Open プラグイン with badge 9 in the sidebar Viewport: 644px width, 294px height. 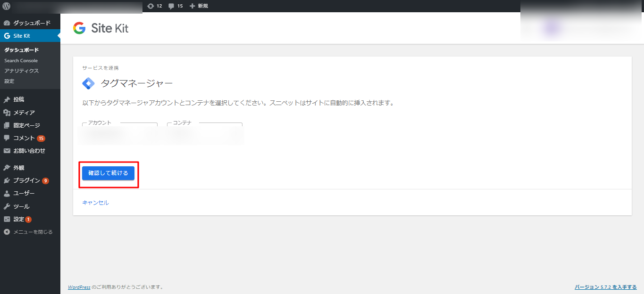(x=30, y=180)
